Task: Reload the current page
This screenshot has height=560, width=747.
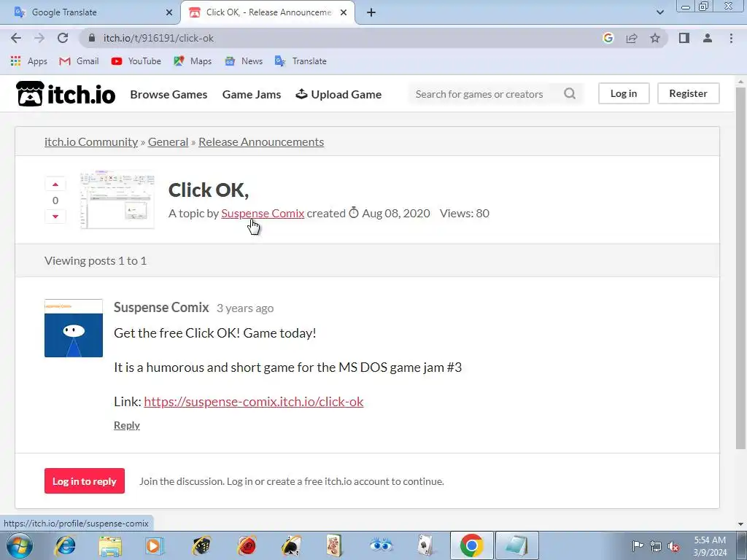Action: coord(63,38)
